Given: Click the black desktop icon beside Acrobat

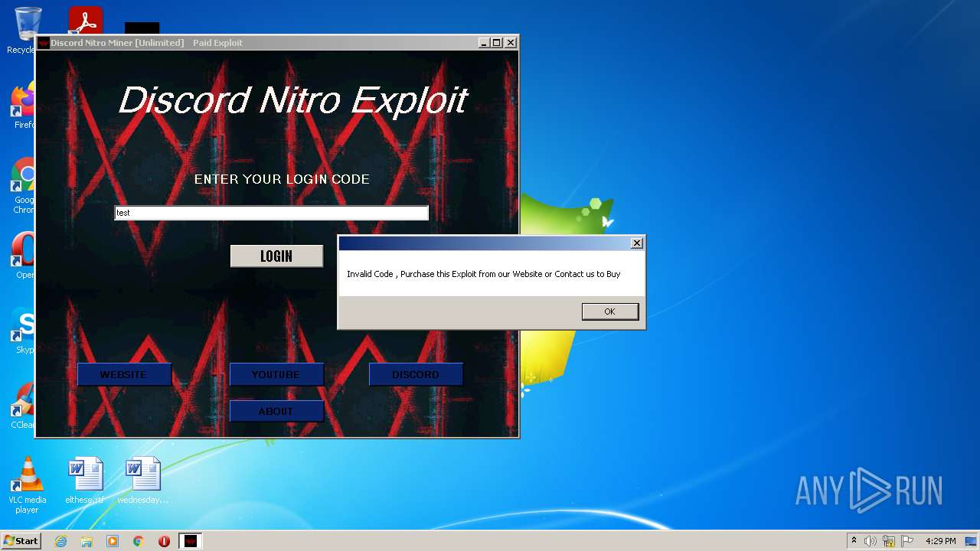Looking at the screenshot, I should 142,28.
